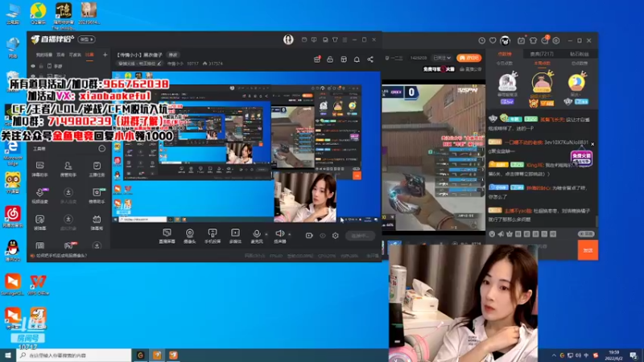Image resolution: width=644 pixels, height=362 pixels.
Task: Click the crown icon in chat toolbar
Action: pyautogui.click(x=510, y=234)
